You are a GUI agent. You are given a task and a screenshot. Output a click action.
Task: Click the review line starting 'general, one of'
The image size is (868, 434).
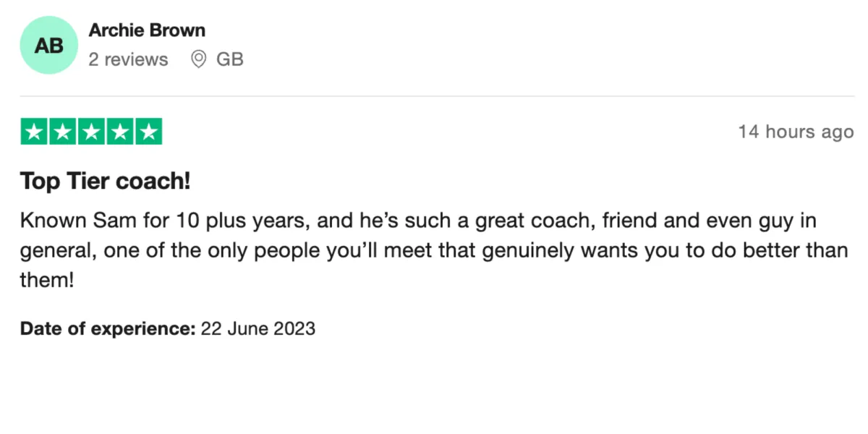click(x=433, y=250)
